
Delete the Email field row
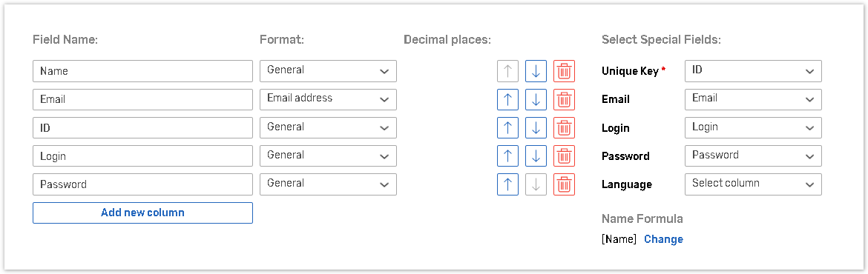click(x=564, y=99)
